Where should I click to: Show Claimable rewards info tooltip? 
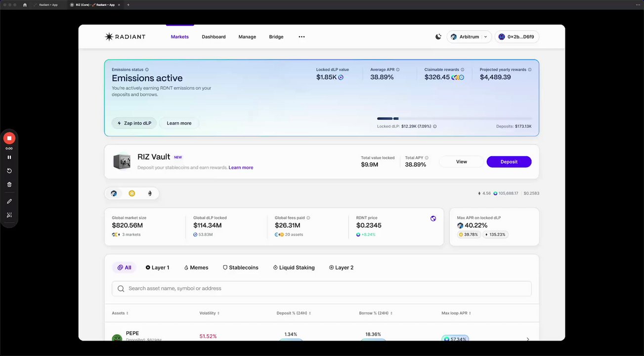(x=463, y=70)
